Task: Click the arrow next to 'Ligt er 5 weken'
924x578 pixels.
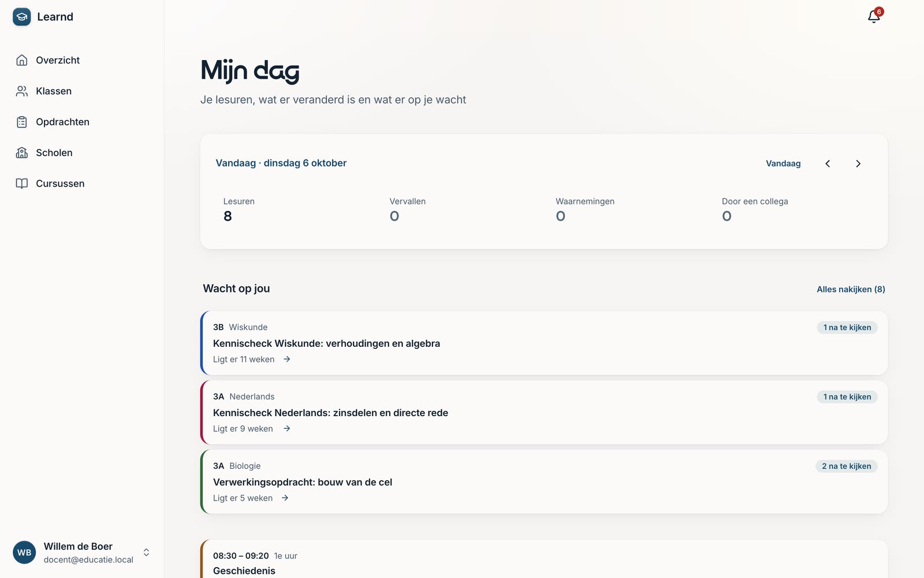Action: pyautogui.click(x=285, y=498)
